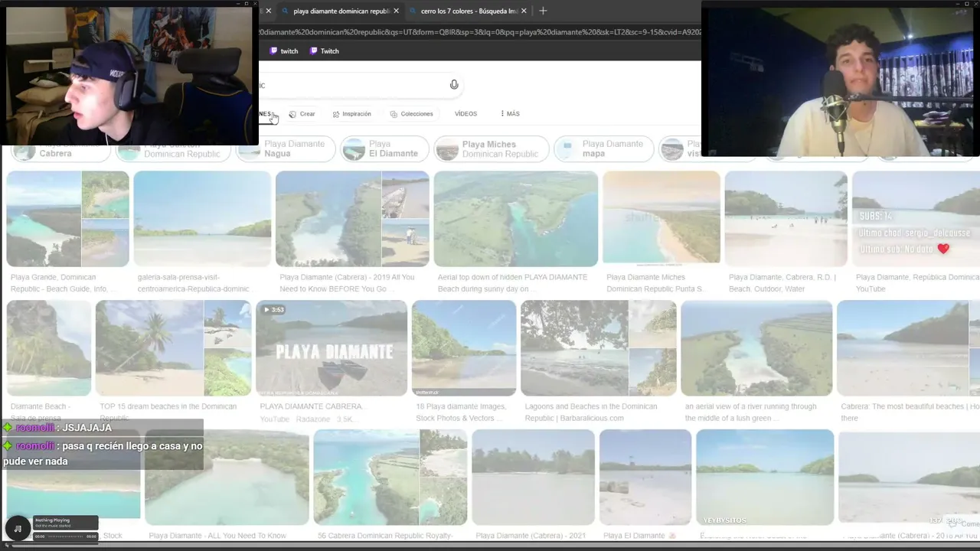Select 'Playa Miches Dominican Republic' suggestion chip
The image size is (980, 551).
[491, 148]
